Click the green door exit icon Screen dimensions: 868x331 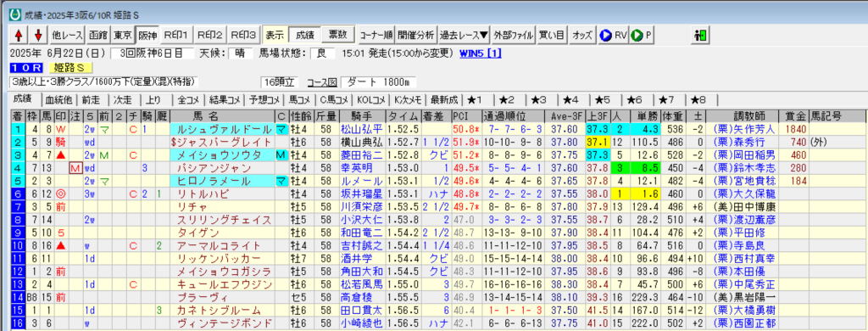(700, 35)
